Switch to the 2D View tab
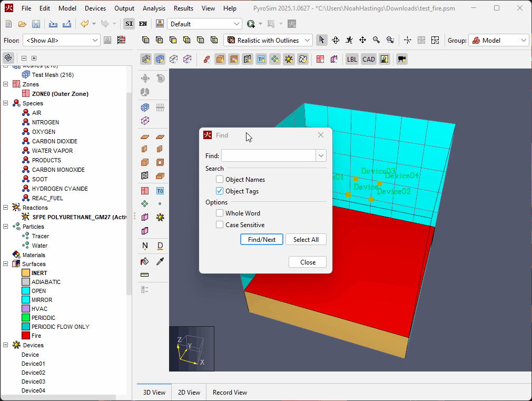The width and height of the screenshot is (532, 401). point(189,392)
